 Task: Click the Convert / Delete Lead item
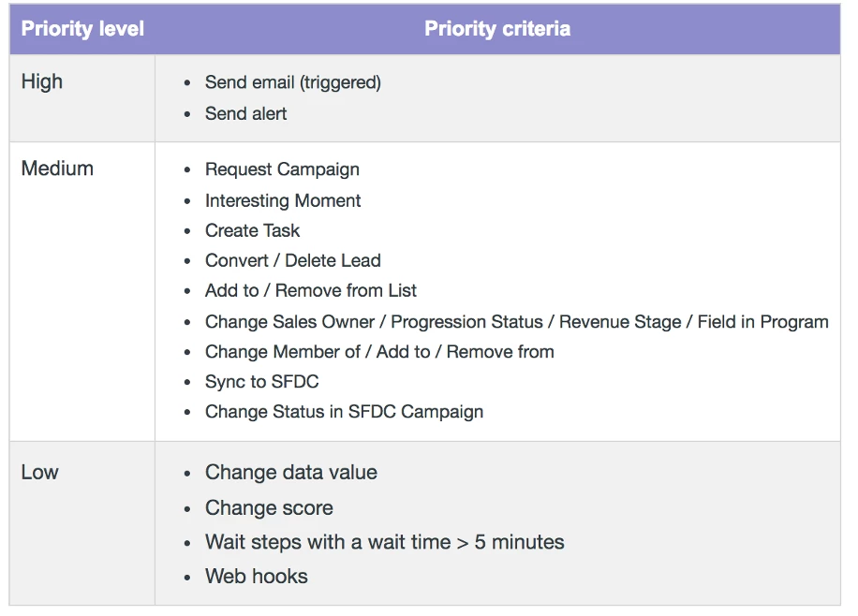point(293,260)
